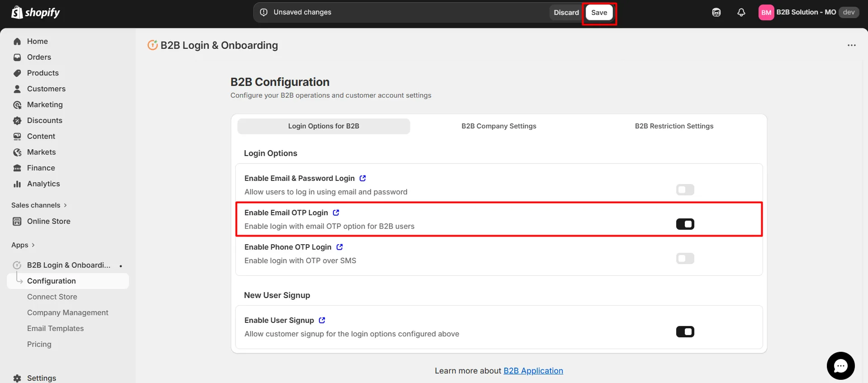The width and height of the screenshot is (868, 383).
Task: Open B2B Login & Onboarding app in sidebar
Action: tap(68, 265)
